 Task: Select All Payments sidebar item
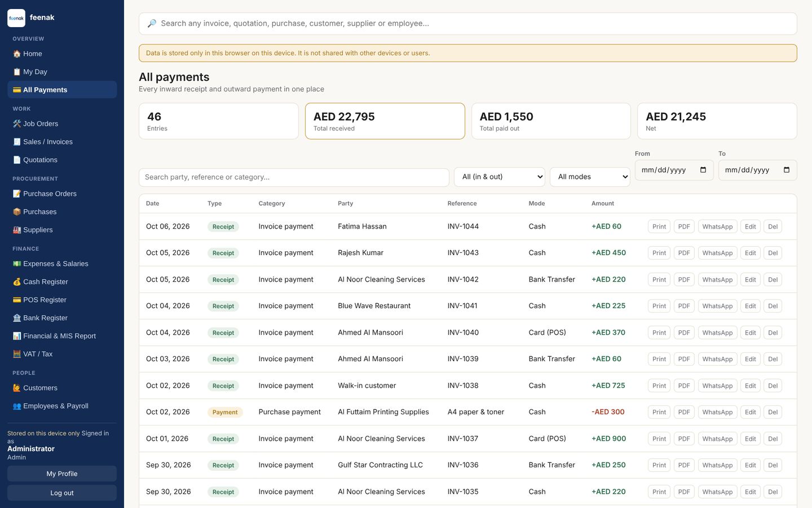coord(62,90)
